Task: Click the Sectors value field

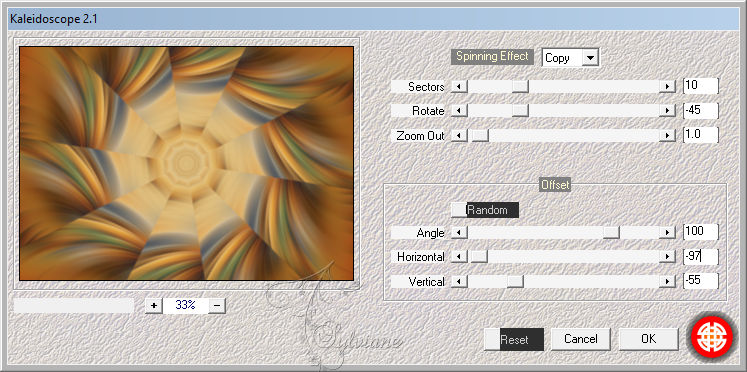Action: pos(700,86)
